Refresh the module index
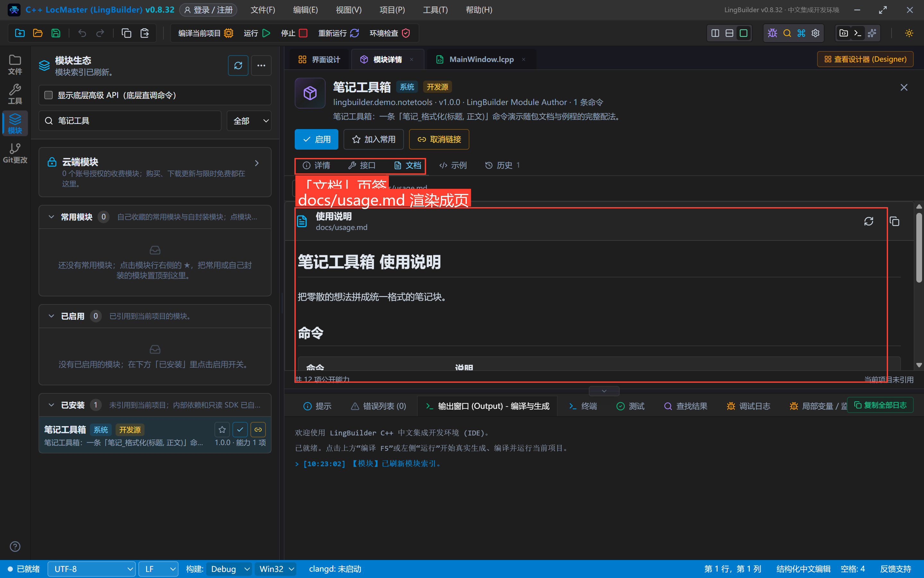 [238, 66]
